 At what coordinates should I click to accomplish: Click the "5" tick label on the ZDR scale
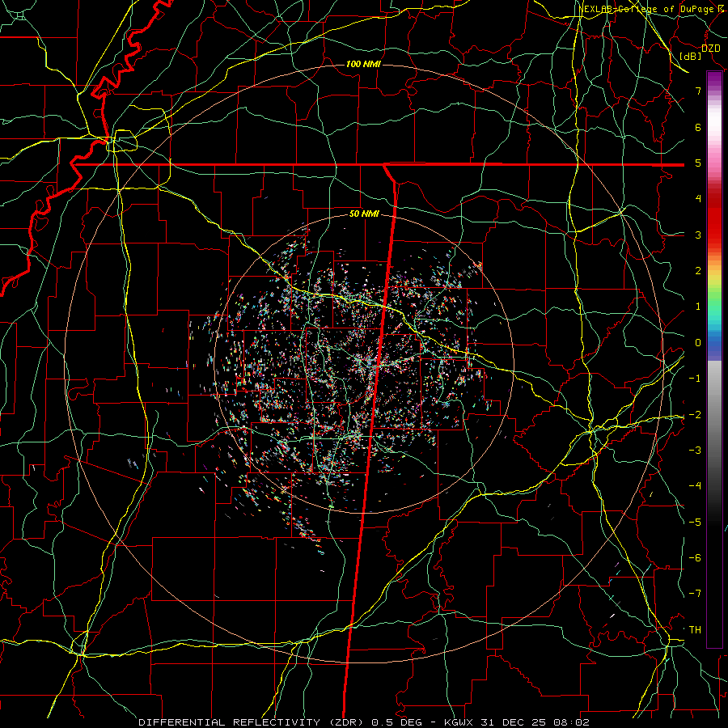698,163
